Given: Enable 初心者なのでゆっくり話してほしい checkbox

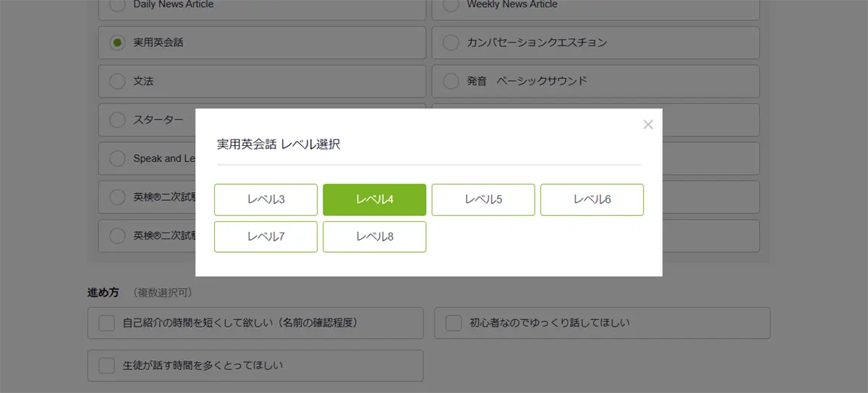Looking at the screenshot, I should tap(454, 323).
